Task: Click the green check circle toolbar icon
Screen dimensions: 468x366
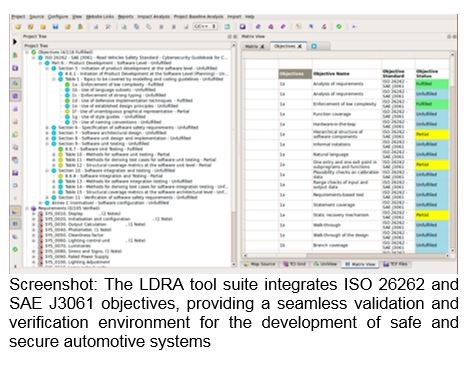Action: click(339, 27)
